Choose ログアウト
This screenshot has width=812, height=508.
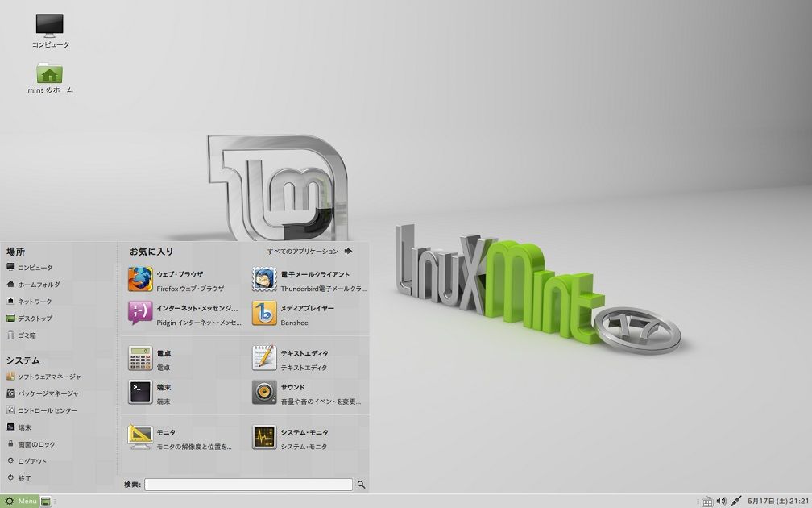[x=27, y=461]
